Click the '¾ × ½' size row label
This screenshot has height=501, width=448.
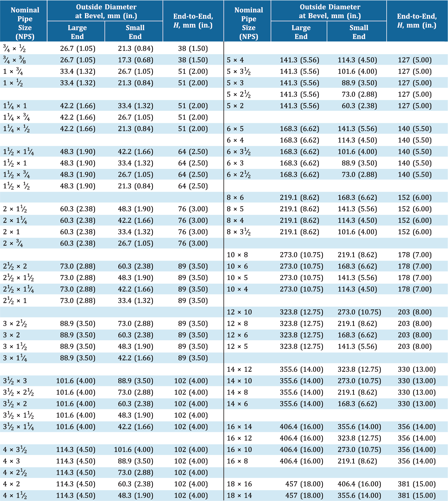14,48
